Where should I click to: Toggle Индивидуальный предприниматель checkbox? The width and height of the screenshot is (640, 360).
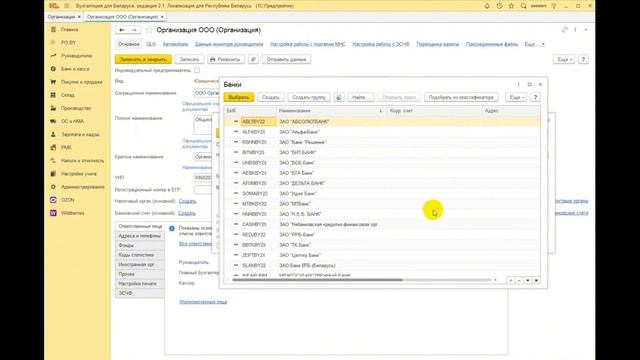click(197, 70)
